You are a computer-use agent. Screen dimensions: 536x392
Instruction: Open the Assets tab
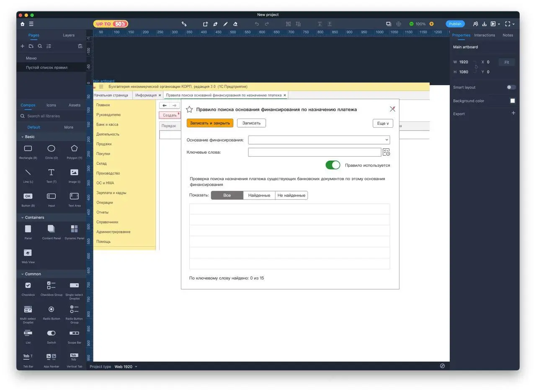(x=75, y=105)
